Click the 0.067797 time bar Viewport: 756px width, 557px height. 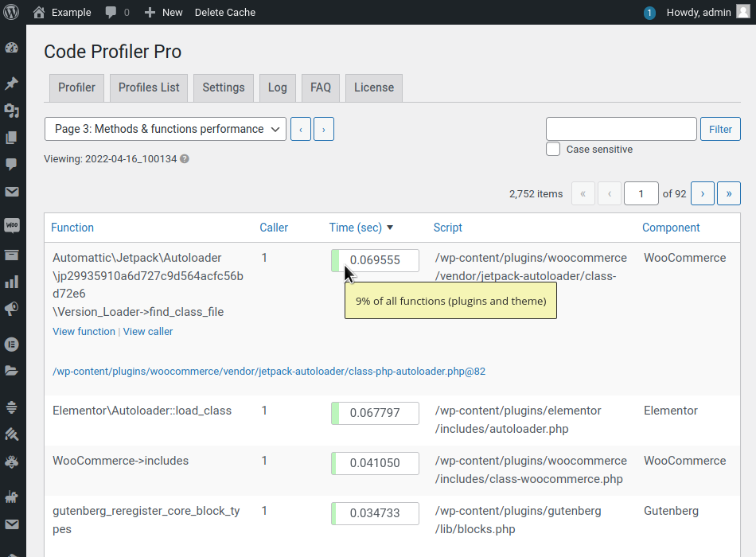(x=375, y=413)
